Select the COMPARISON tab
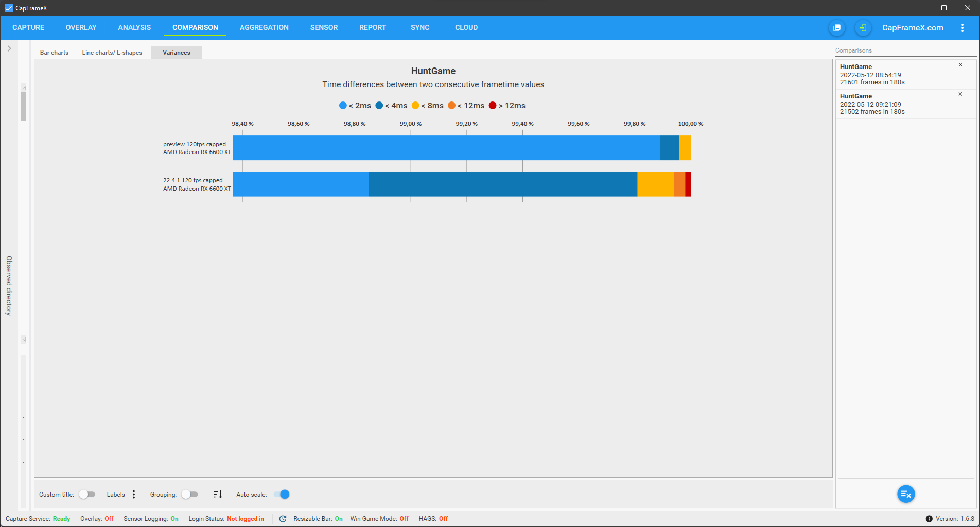 pyautogui.click(x=195, y=27)
